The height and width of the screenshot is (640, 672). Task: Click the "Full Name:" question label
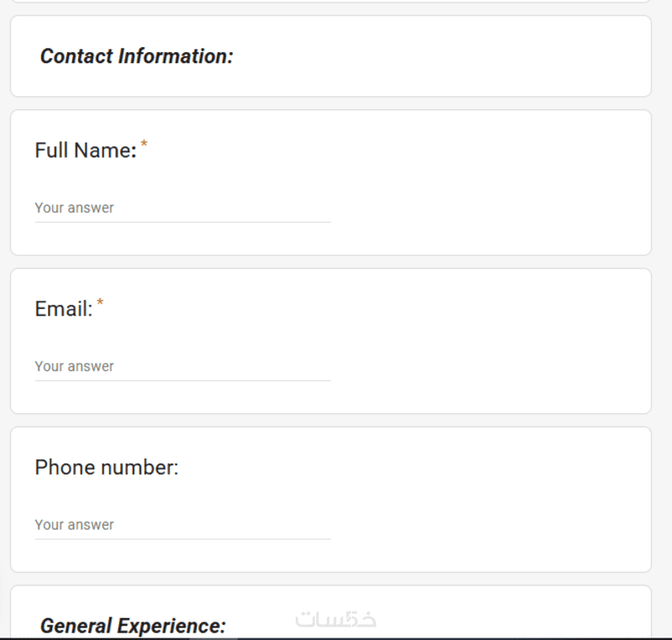click(x=84, y=150)
